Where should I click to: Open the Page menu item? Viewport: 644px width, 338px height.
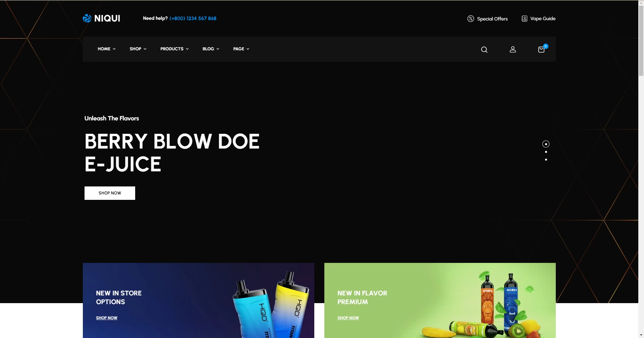click(239, 49)
